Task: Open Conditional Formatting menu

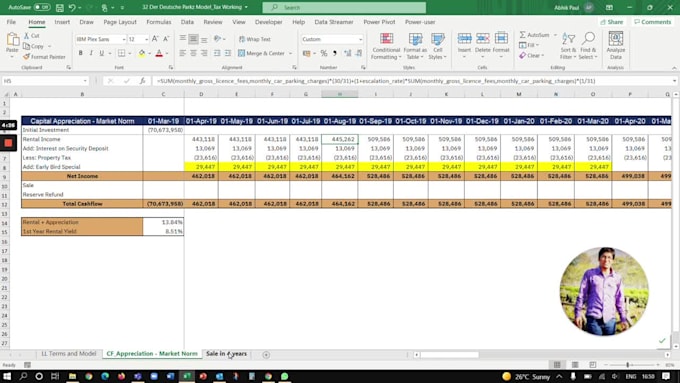Action: tap(386, 46)
